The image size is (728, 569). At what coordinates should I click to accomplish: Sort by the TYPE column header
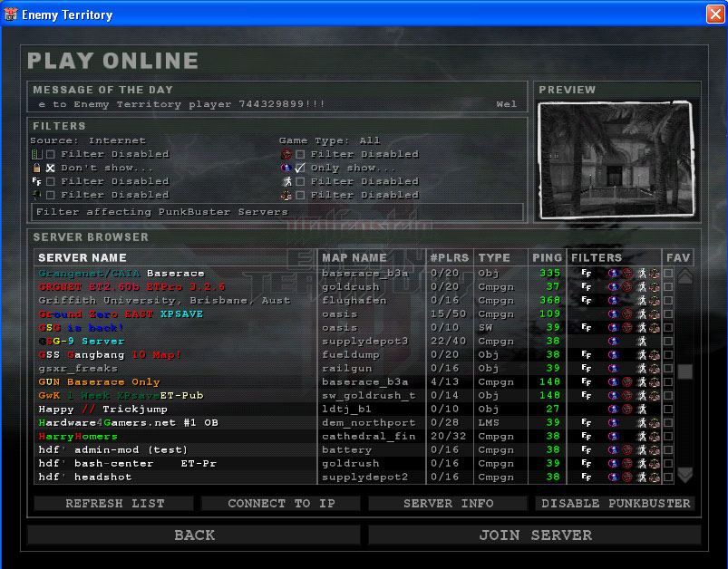(500, 257)
